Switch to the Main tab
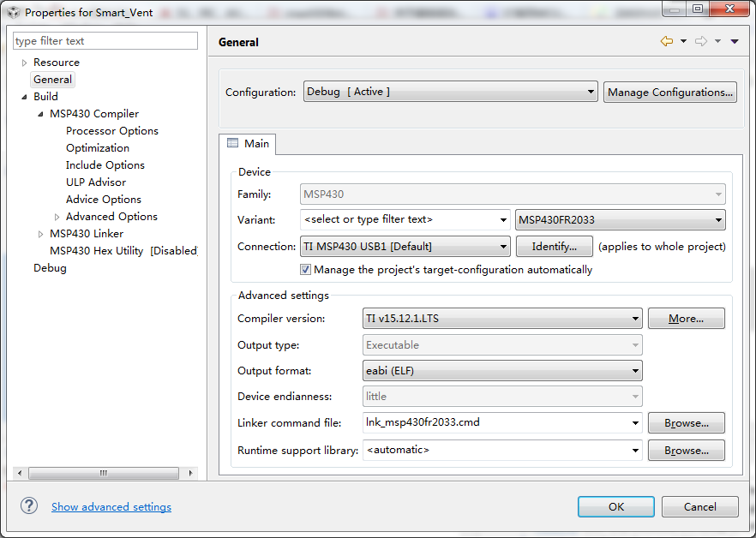756x538 pixels. click(x=248, y=144)
